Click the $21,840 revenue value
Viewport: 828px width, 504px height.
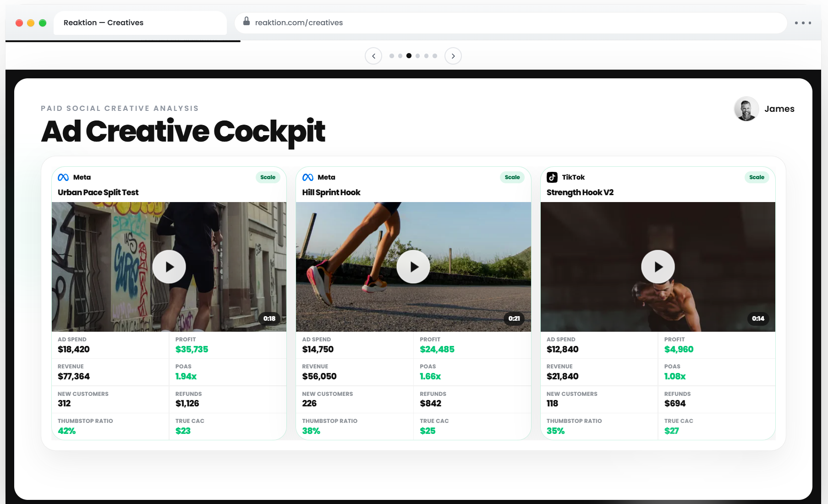563,376
